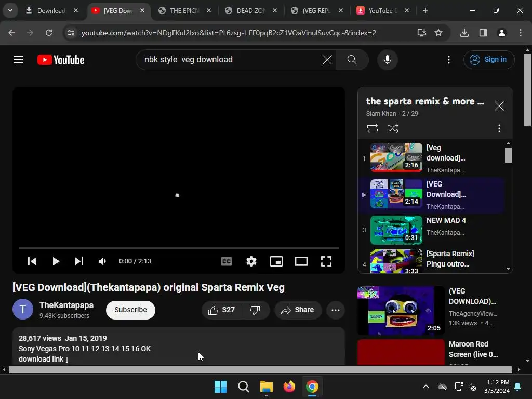This screenshot has width=532, height=399.
Task: Enter fullscreen mode
Action: (326, 261)
